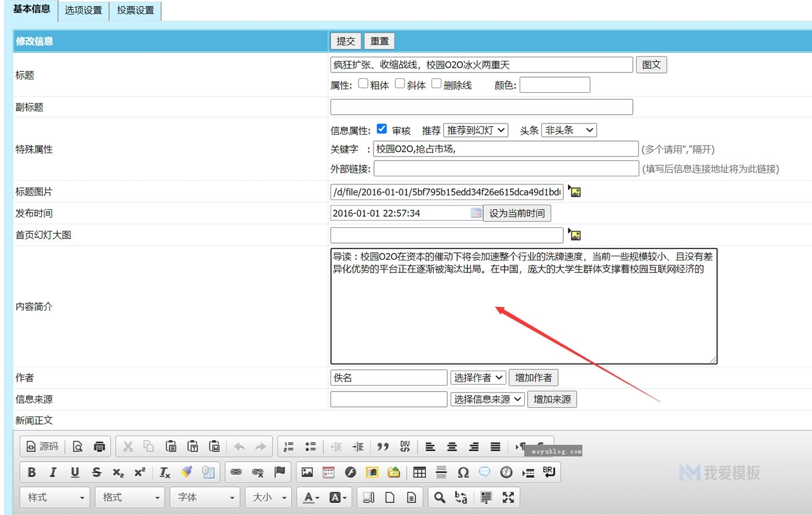The image size is (812, 515).
Task: Align text left in editor
Action: point(430,447)
